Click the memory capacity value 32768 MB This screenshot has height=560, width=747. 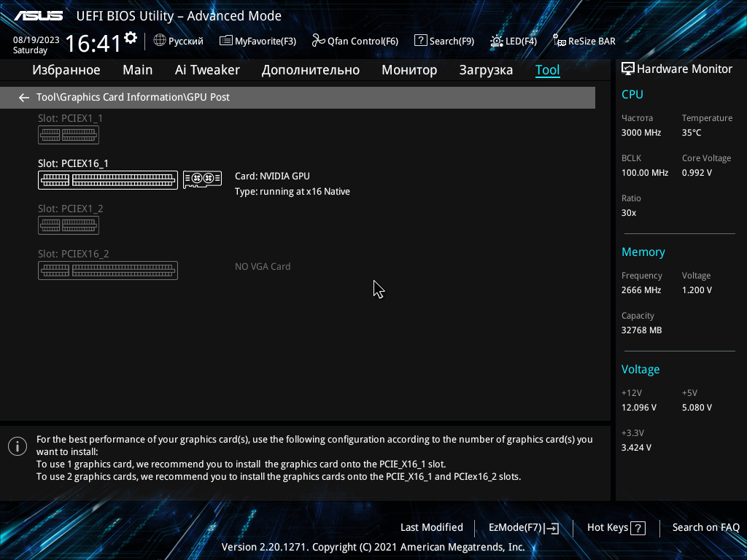(x=641, y=330)
